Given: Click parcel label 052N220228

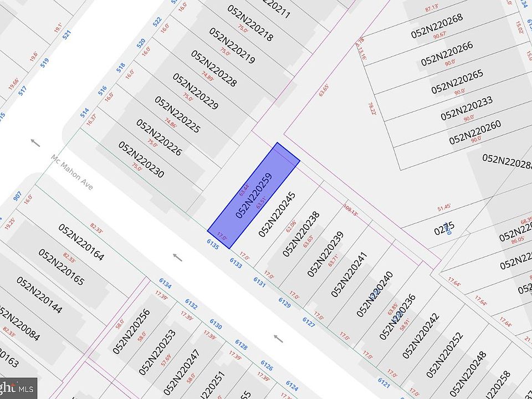Looking at the screenshot, I should click(x=214, y=69).
